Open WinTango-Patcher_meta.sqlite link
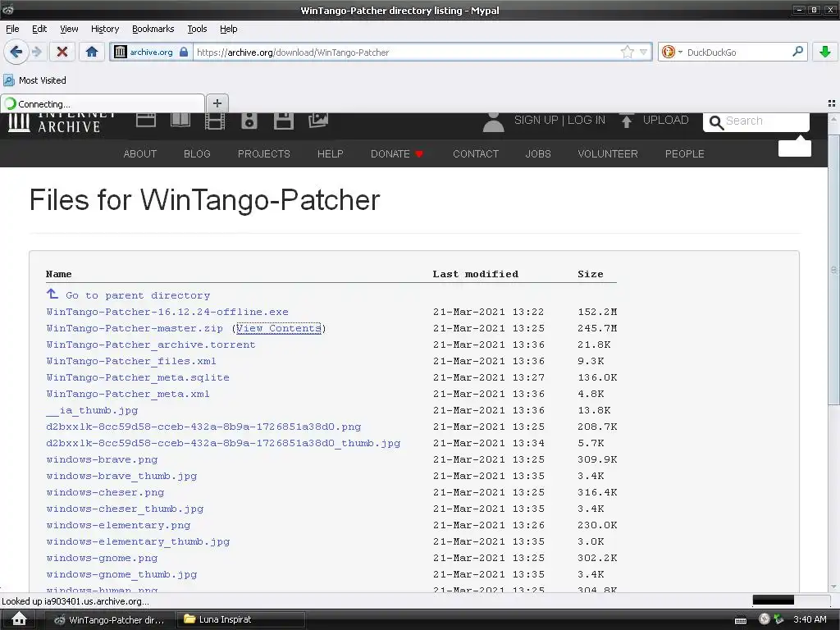 tap(138, 377)
